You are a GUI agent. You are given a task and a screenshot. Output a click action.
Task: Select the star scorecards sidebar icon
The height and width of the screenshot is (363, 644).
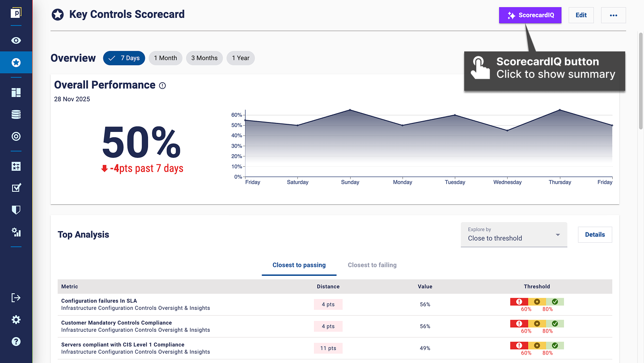click(16, 63)
